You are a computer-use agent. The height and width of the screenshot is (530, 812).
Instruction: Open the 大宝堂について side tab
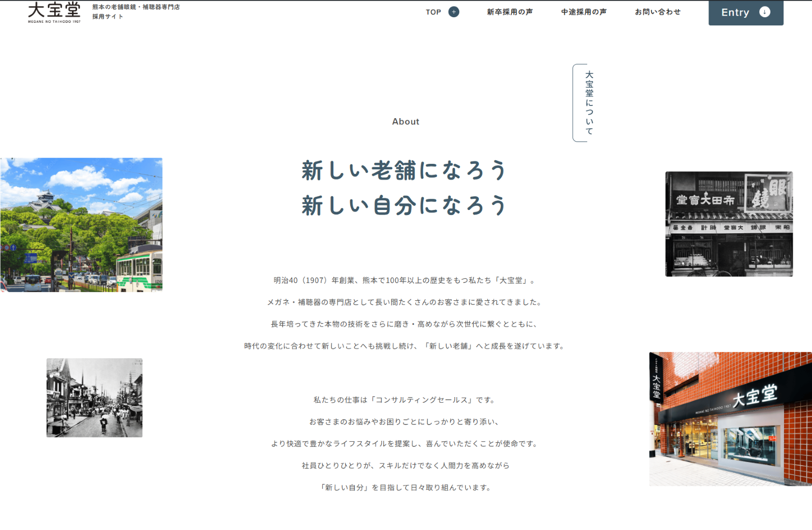pyautogui.click(x=589, y=102)
